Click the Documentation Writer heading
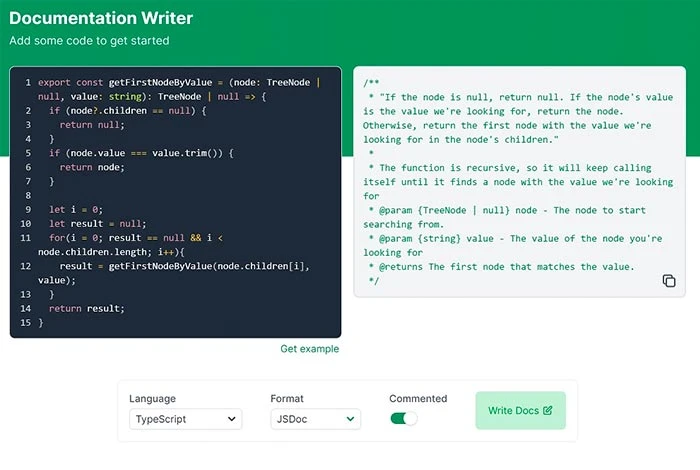 coord(101,18)
